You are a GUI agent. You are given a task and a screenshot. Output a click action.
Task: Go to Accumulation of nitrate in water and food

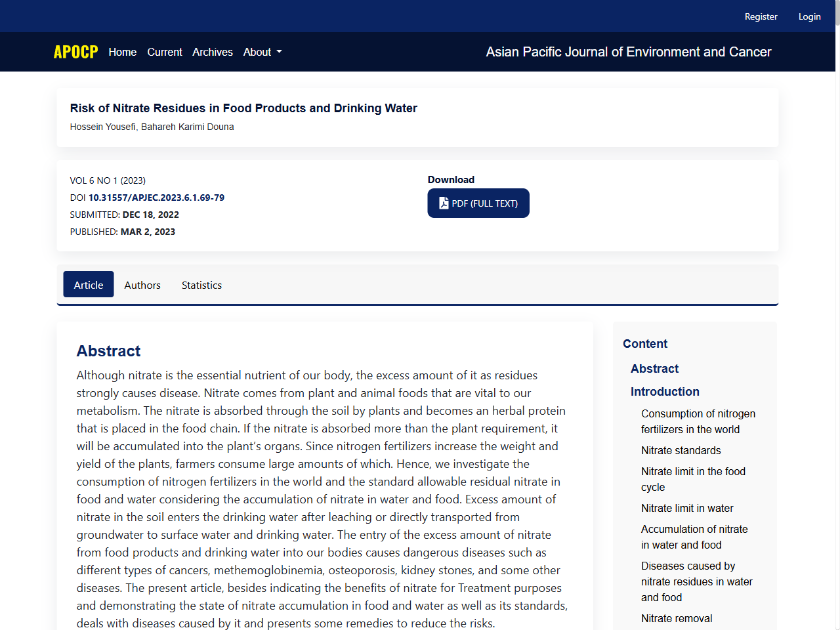coord(694,537)
